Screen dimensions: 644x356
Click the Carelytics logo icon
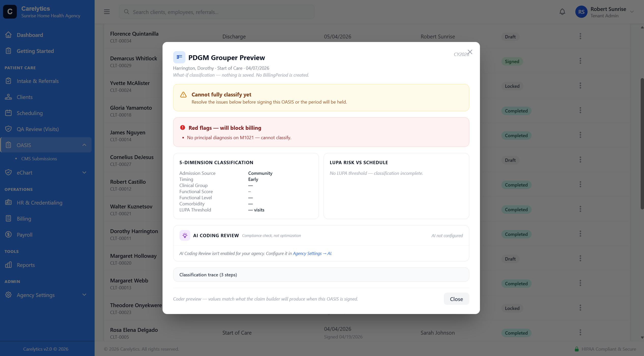(10, 12)
